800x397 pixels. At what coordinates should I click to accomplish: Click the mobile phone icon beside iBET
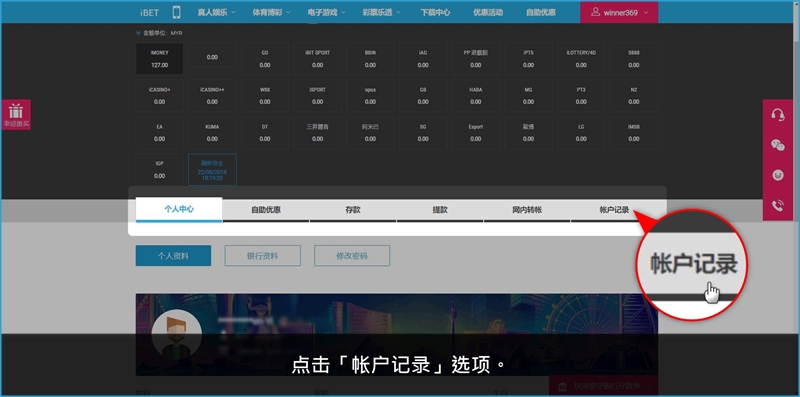[x=177, y=12]
